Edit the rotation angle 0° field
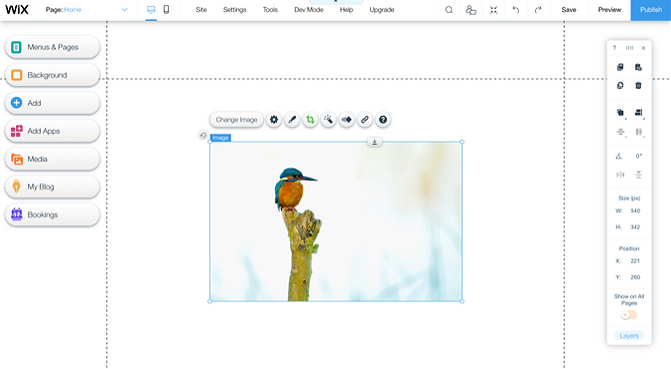Screen dimensions: 671x369 pos(638,156)
